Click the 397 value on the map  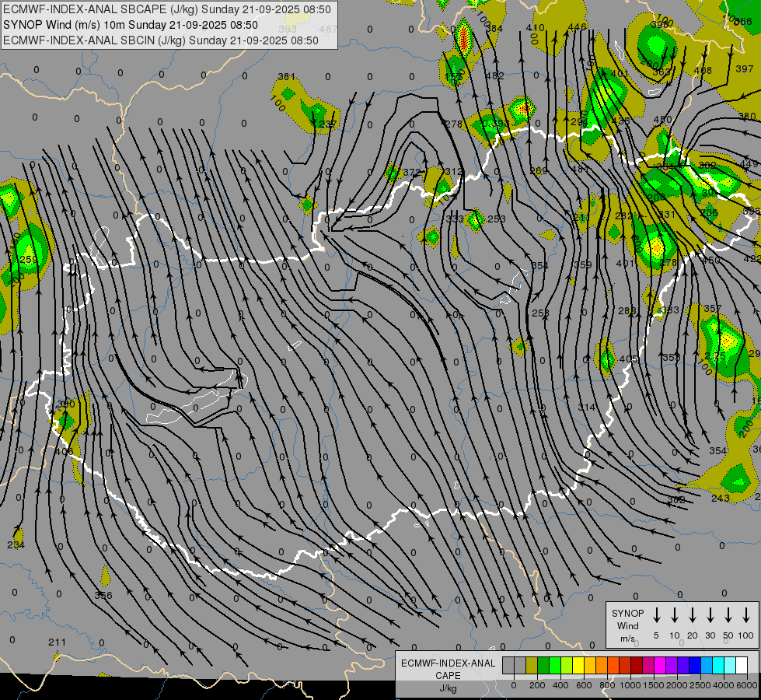(x=745, y=69)
